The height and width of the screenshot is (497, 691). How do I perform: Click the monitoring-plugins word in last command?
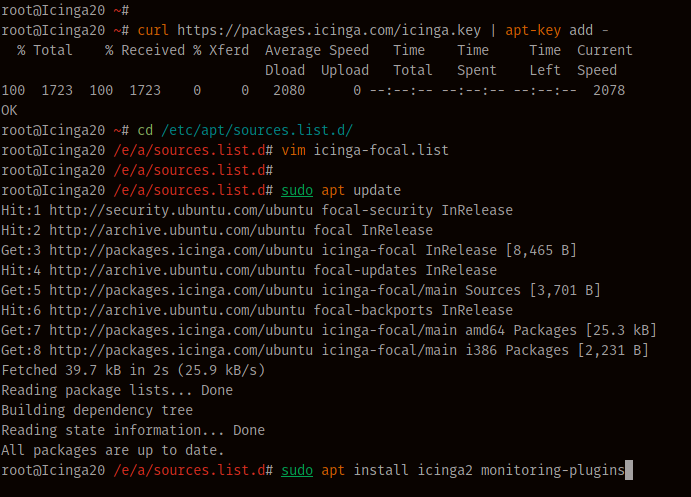coord(553,470)
